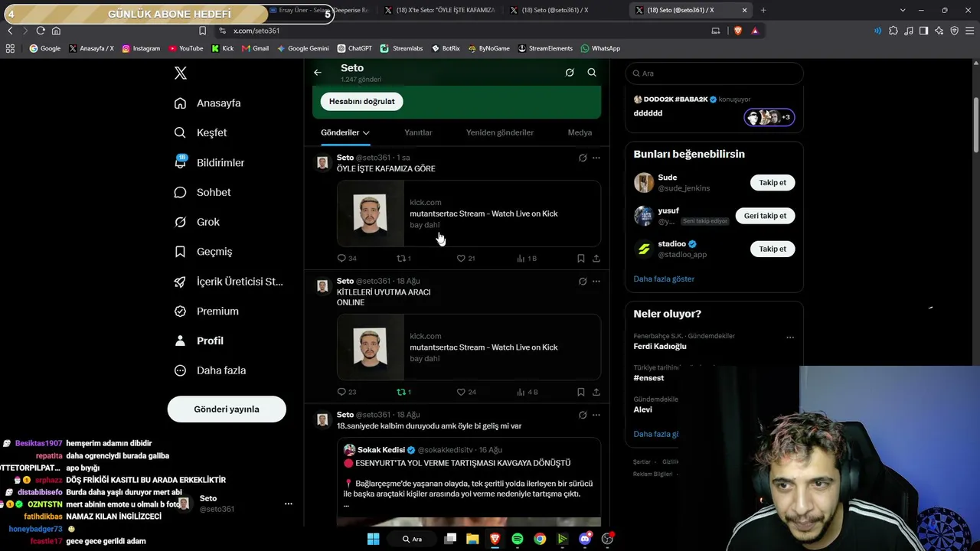The image size is (980, 551).
Task: Click the back arrow beside the Seto header
Action: tap(318, 73)
